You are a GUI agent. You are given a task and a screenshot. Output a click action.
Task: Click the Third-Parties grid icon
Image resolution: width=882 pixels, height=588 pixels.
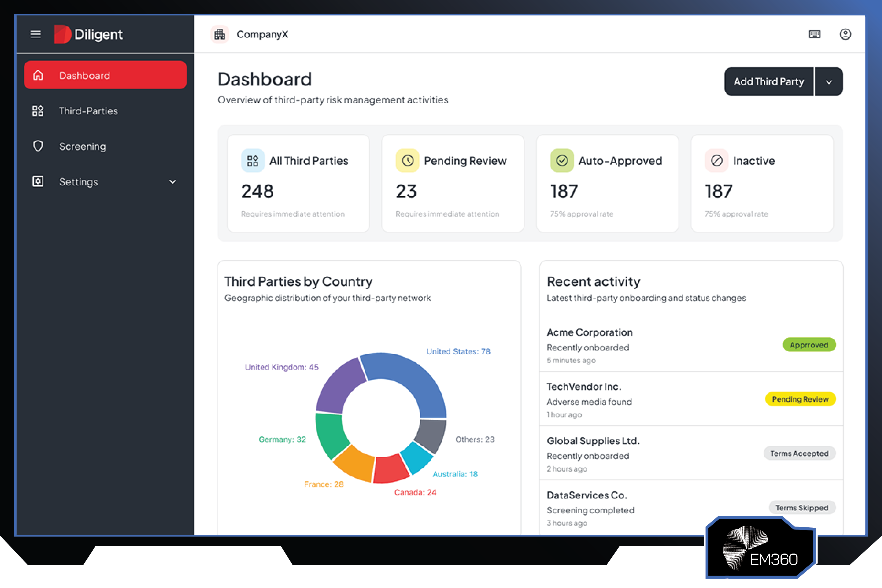[x=38, y=110]
